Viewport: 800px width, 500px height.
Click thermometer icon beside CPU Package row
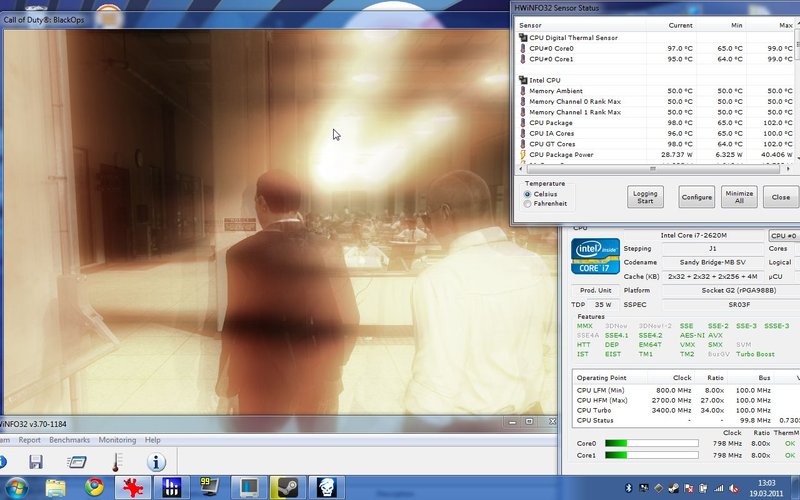click(x=522, y=123)
